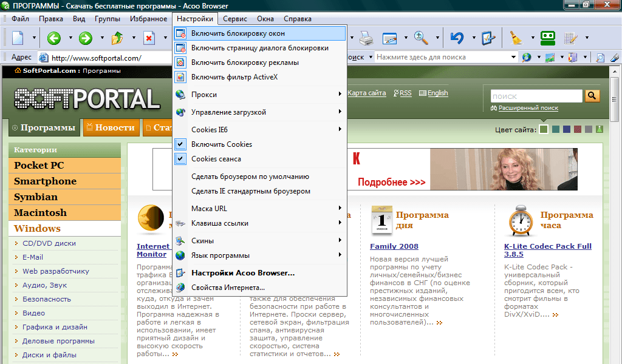This screenshot has height=364, width=622.
Task: Click the alarm clock Program of hour icon
Action: [521, 221]
